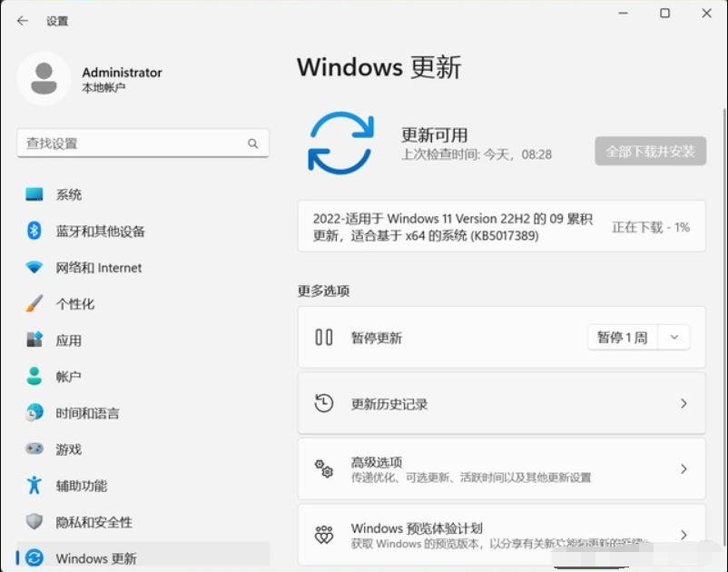Click the Administrator user avatar
Viewport: 728px width, 572px height.
point(44,79)
